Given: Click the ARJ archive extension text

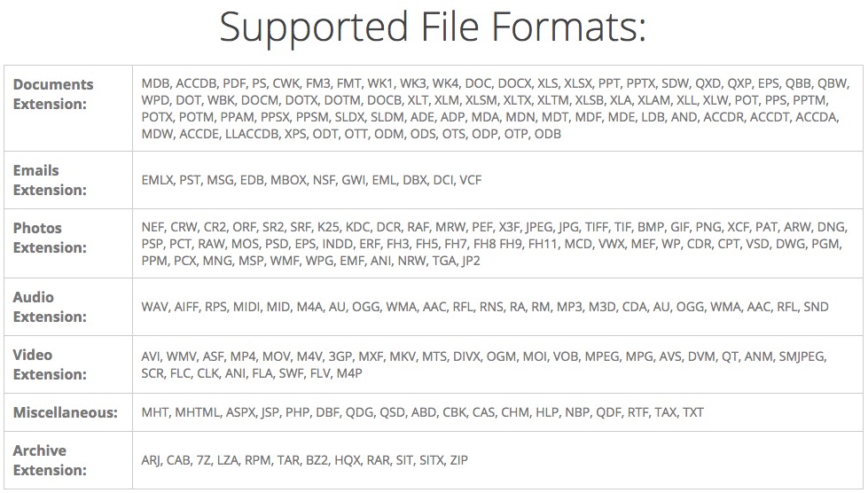Looking at the screenshot, I should (x=151, y=460).
